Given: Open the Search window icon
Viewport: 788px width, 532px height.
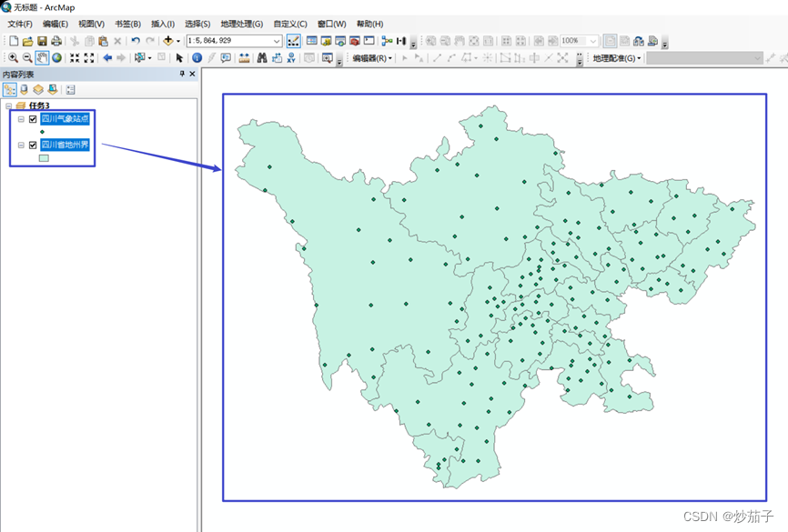Looking at the screenshot, I should [340, 41].
